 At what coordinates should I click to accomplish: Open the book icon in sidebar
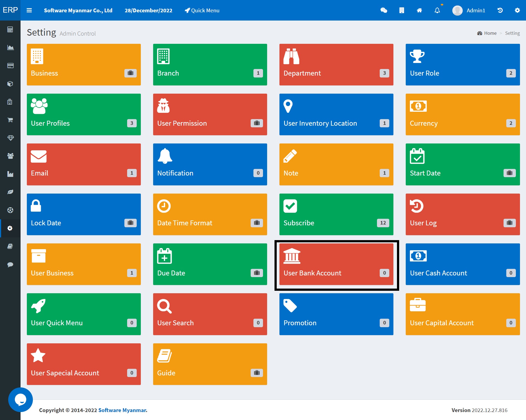10,246
